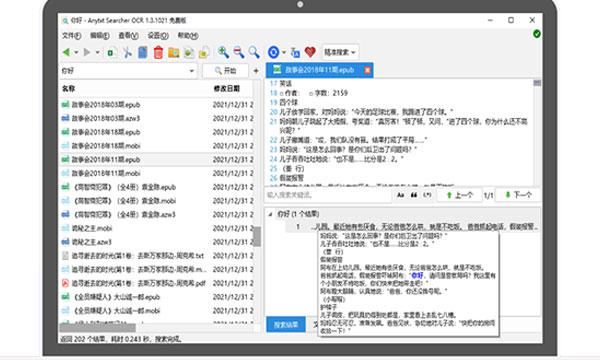Click the translate language icon

[x=295, y=52]
